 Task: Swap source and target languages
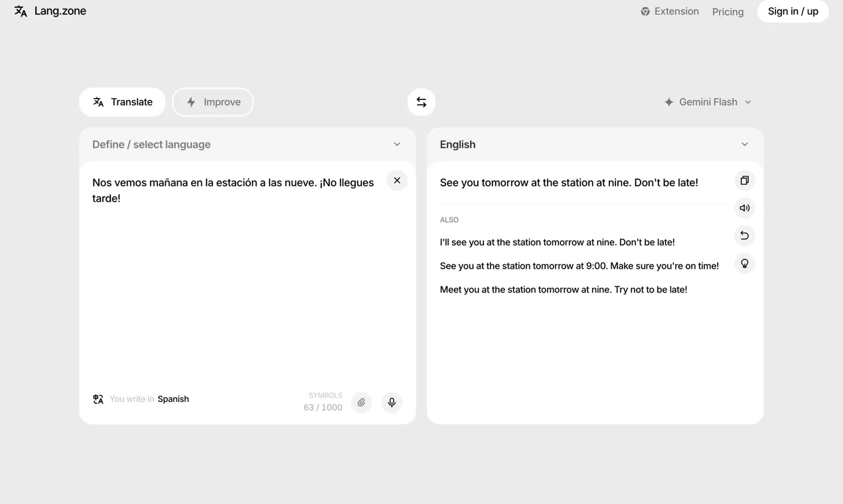click(421, 102)
